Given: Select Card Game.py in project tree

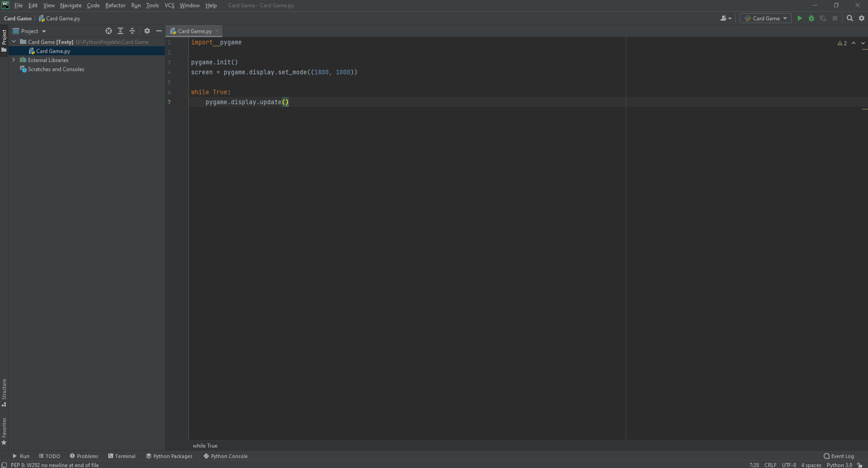Looking at the screenshot, I should coord(86,51).
